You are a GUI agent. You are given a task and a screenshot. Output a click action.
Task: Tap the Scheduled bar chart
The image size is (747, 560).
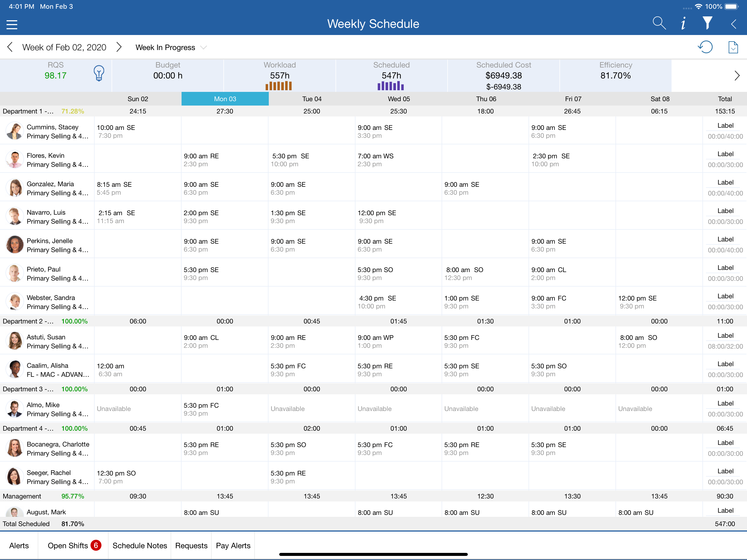pos(391,86)
